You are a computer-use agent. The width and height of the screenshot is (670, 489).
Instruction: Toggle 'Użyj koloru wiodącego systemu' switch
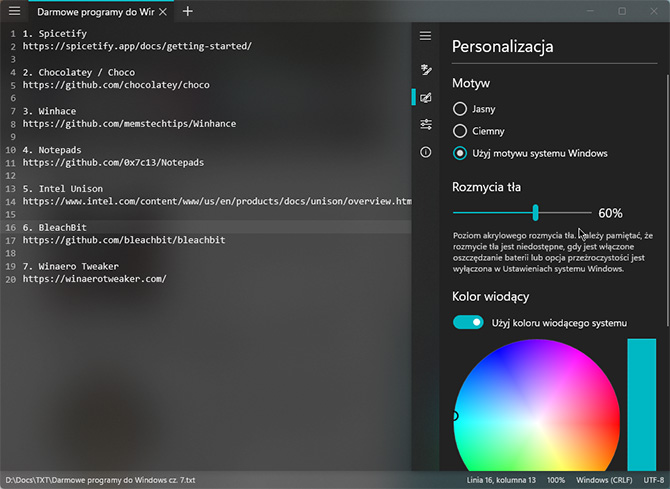(x=468, y=322)
